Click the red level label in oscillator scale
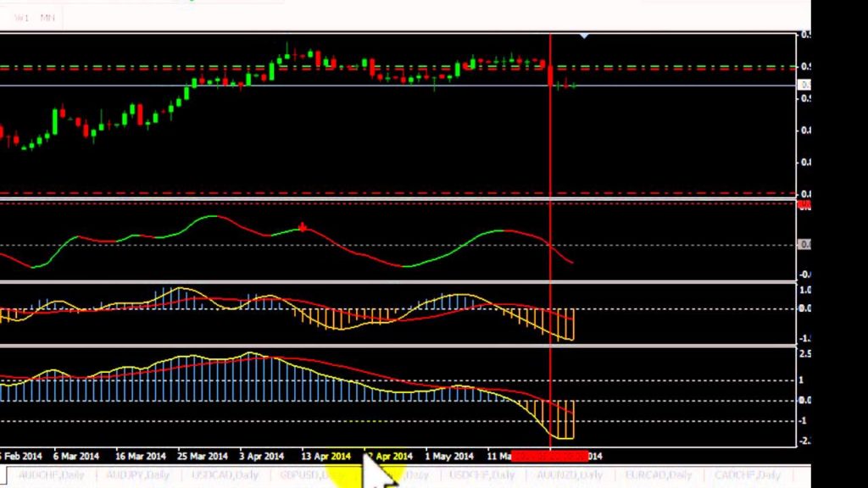868x488 pixels. tap(804, 207)
